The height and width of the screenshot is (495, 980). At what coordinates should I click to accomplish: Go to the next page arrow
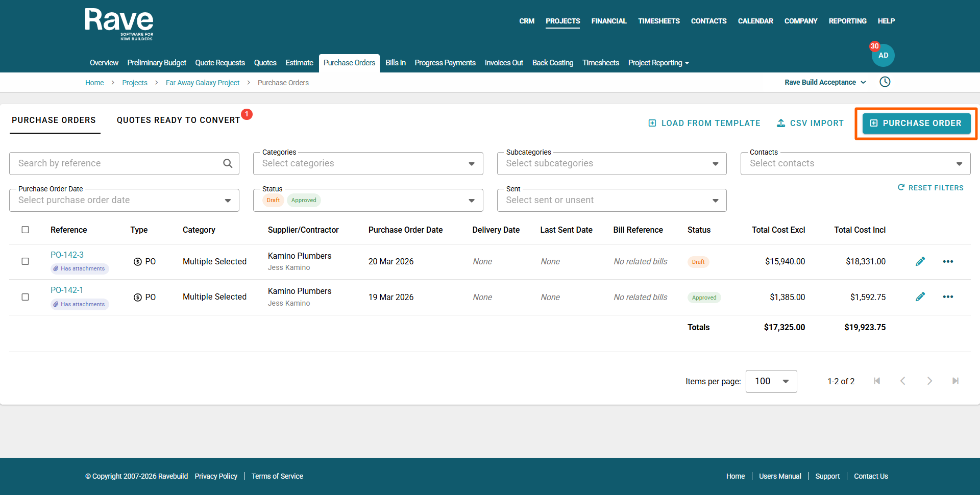pos(929,381)
